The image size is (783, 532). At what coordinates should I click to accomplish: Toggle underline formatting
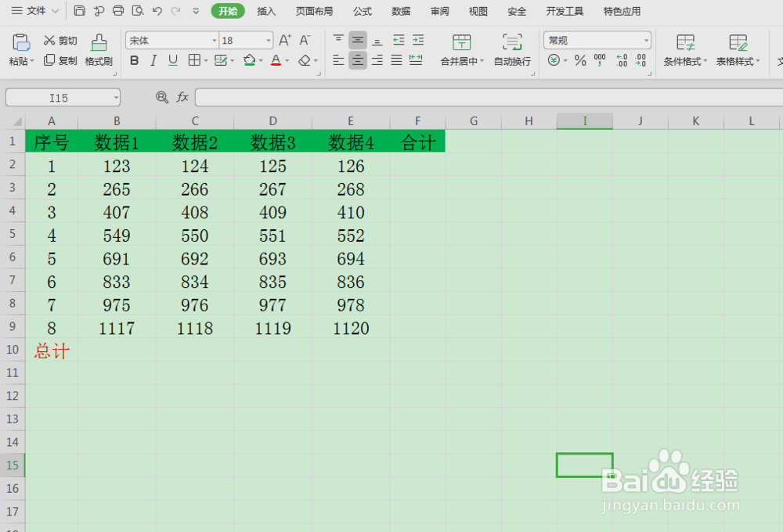(x=173, y=60)
